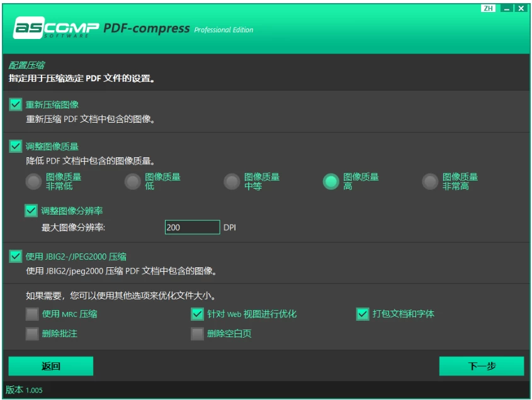Choose 图像质量 低 radio option
Image resolution: width=532 pixels, height=400 pixels.
coord(132,182)
